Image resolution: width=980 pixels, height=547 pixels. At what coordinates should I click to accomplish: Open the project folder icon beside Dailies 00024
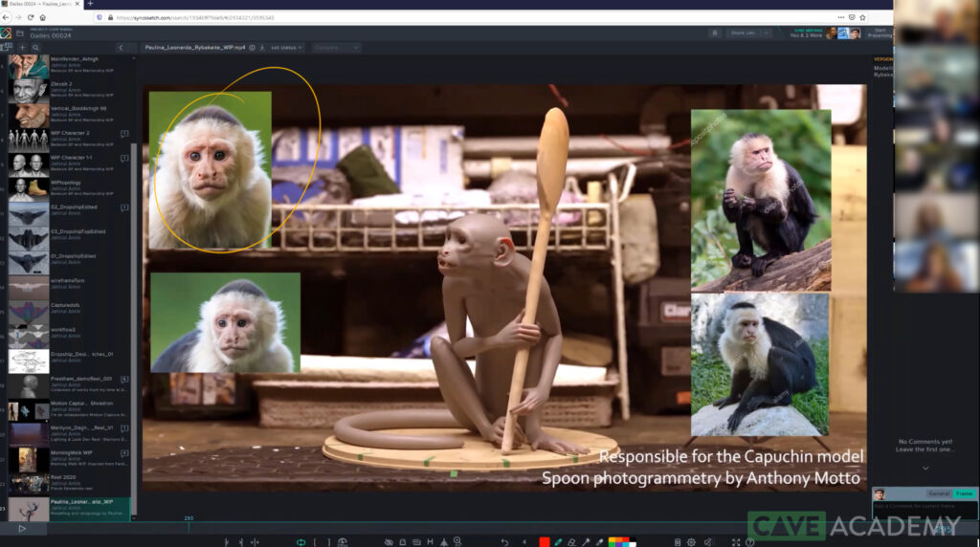pyautogui.click(x=19, y=33)
